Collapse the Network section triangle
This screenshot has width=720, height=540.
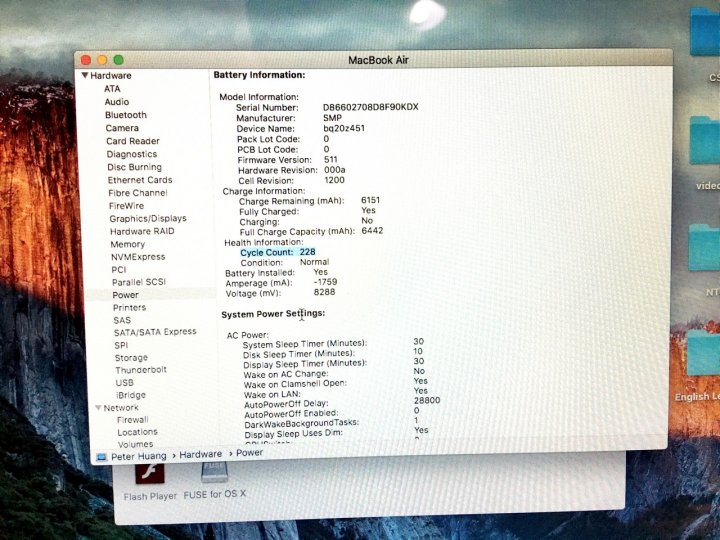[x=98, y=408]
